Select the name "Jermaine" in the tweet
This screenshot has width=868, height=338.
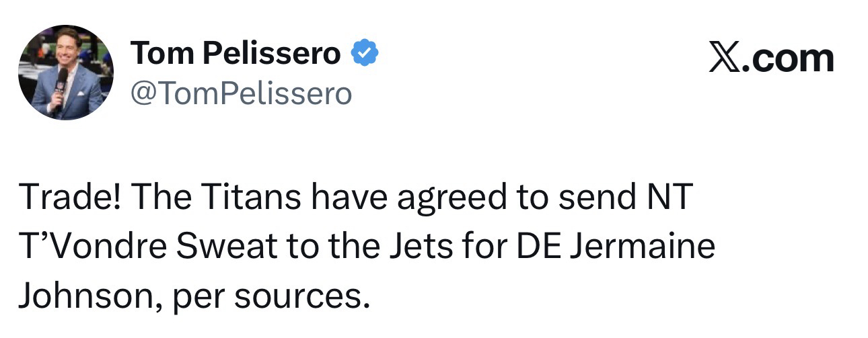coord(645,248)
